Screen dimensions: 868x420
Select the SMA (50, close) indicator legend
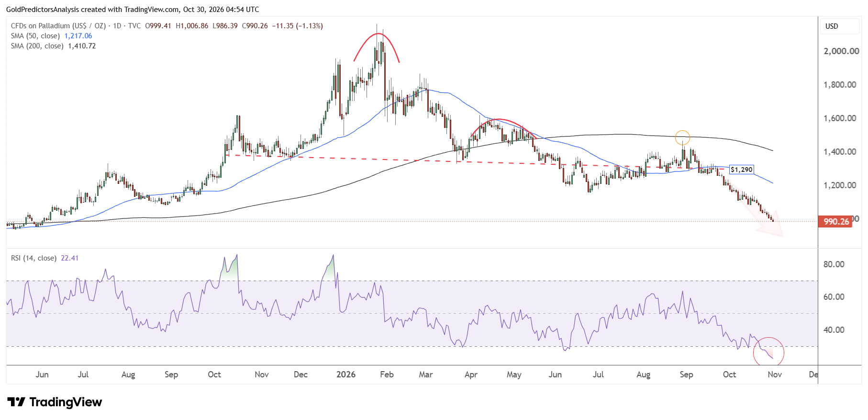35,36
